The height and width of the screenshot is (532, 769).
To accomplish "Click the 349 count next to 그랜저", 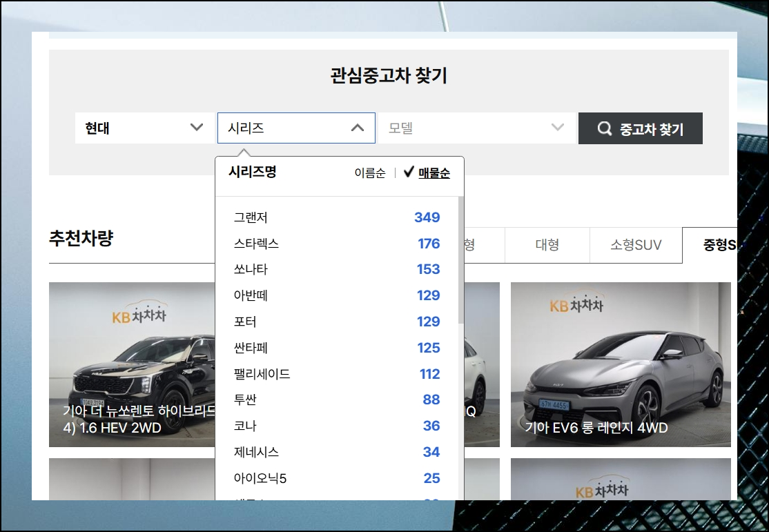I will [427, 217].
